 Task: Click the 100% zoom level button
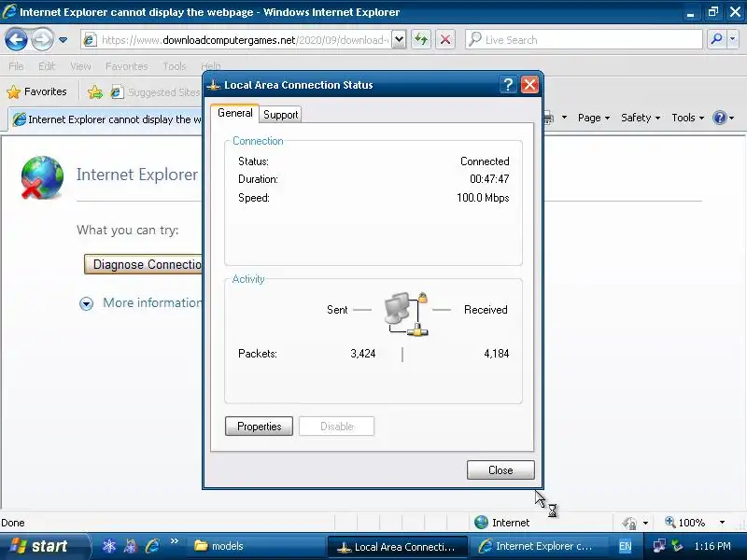click(685, 523)
